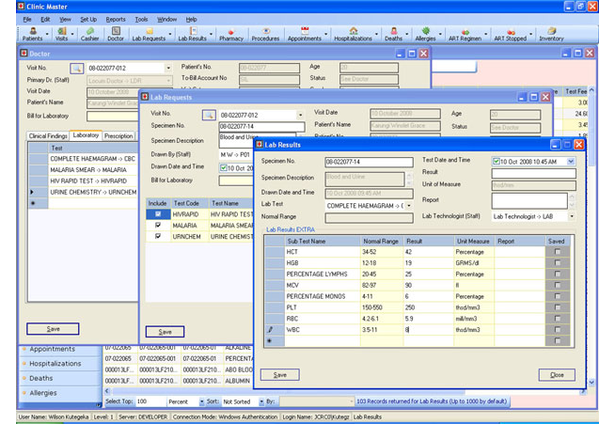Click the Close button in Lab Results

point(555,374)
